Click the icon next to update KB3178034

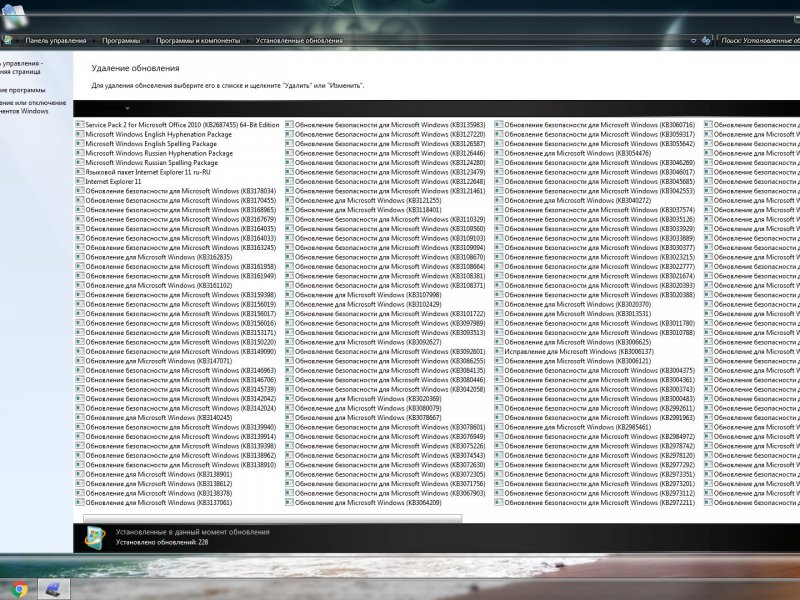click(x=80, y=191)
